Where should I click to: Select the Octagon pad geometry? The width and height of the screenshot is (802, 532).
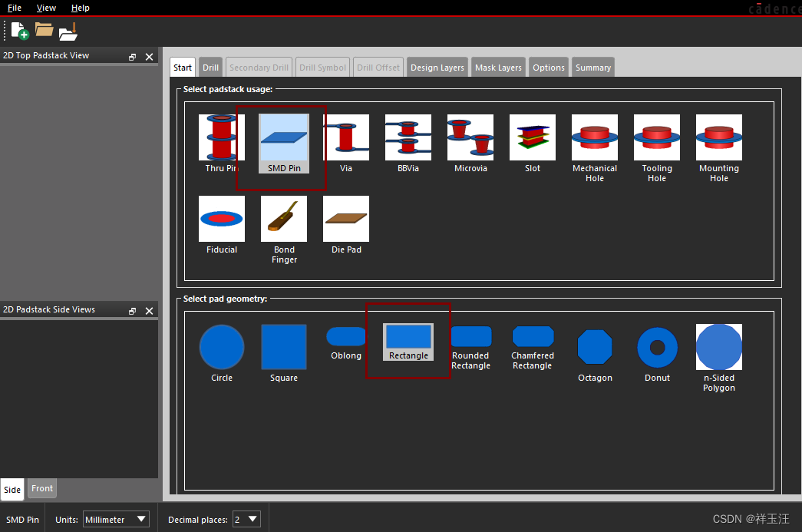tap(595, 347)
